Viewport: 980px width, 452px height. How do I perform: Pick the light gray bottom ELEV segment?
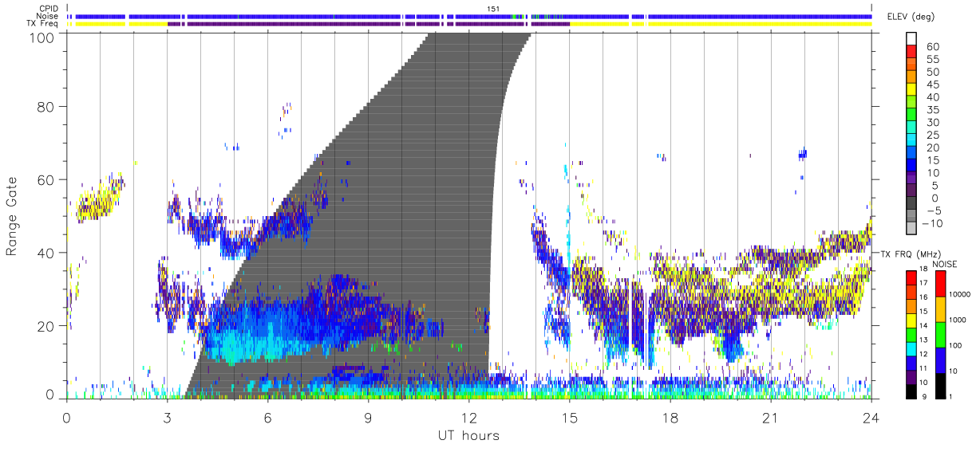tap(912, 229)
